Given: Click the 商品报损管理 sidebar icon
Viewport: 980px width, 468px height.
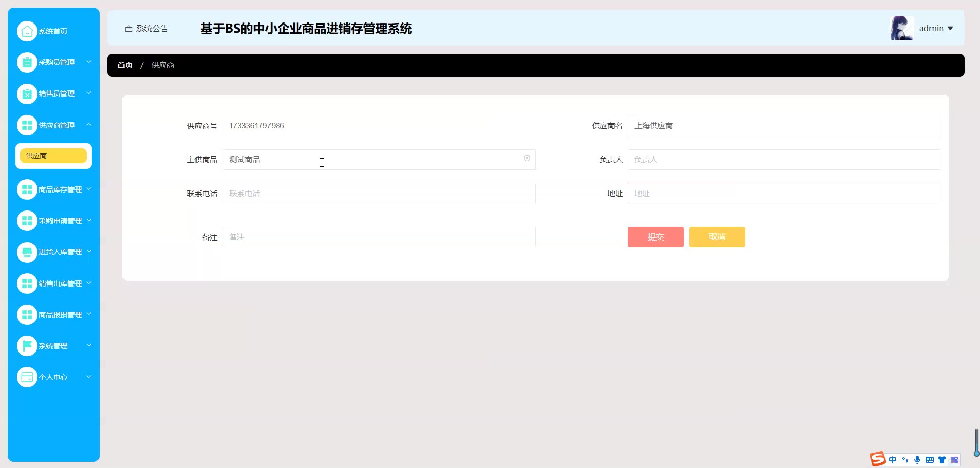Looking at the screenshot, I should pos(27,315).
